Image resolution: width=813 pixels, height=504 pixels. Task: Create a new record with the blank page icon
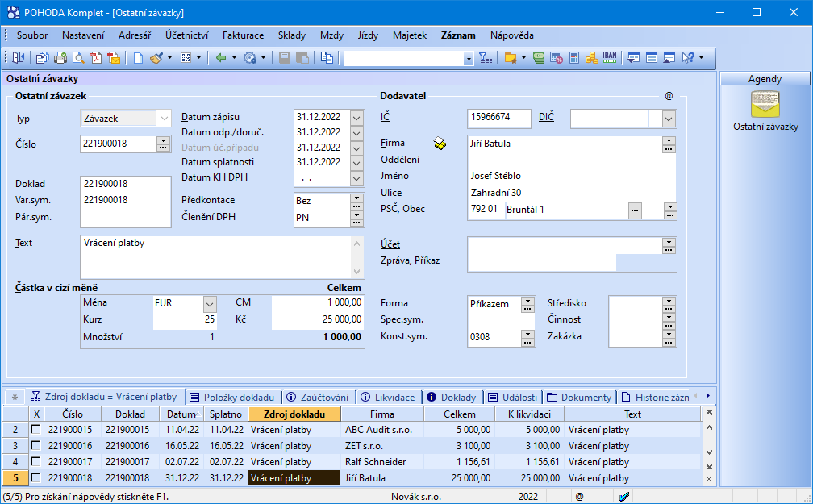(138, 58)
